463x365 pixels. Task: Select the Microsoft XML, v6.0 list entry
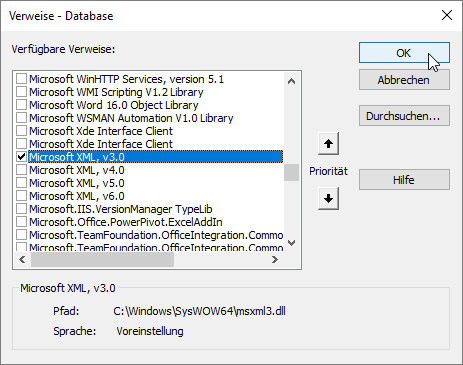click(x=77, y=196)
